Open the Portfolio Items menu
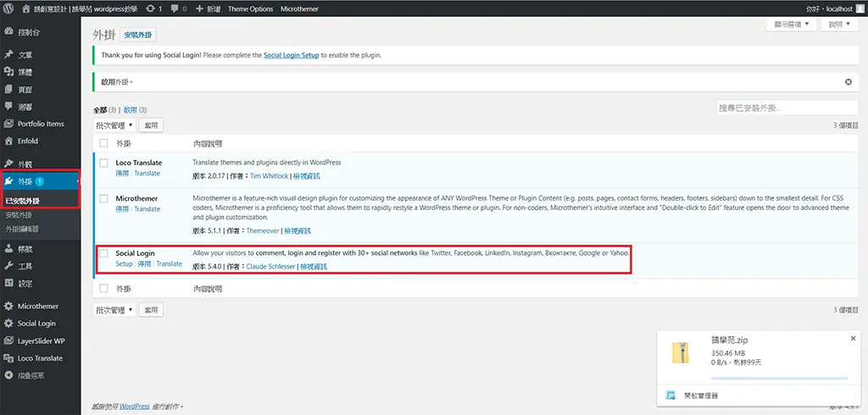The width and height of the screenshot is (868, 415). pos(41,124)
